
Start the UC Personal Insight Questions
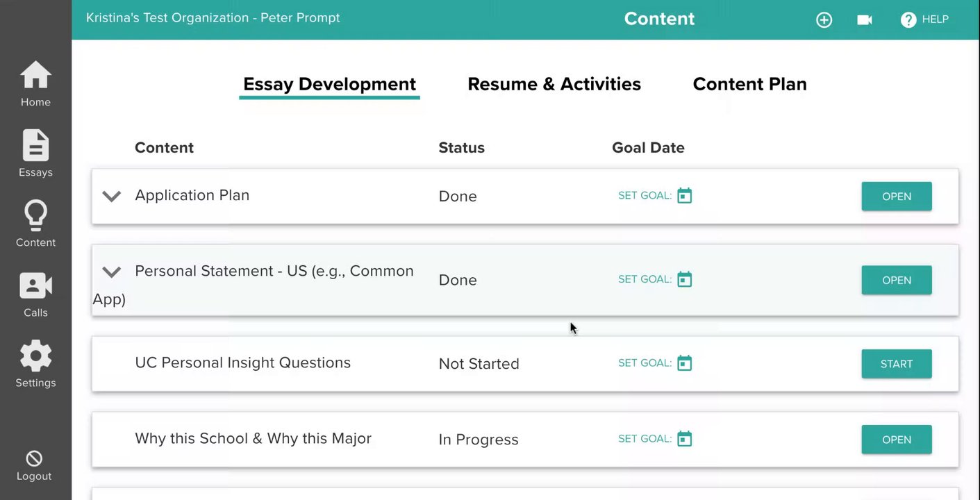tap(896, 364)
